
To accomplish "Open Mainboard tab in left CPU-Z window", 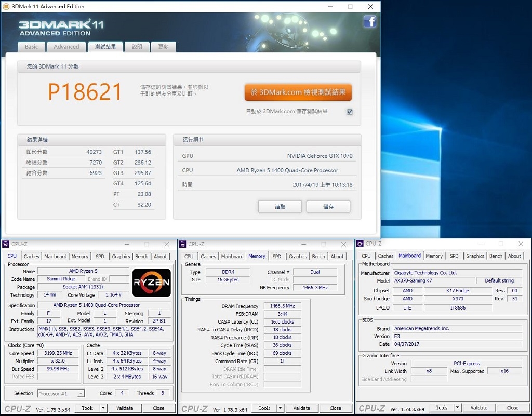I will 55,257.
